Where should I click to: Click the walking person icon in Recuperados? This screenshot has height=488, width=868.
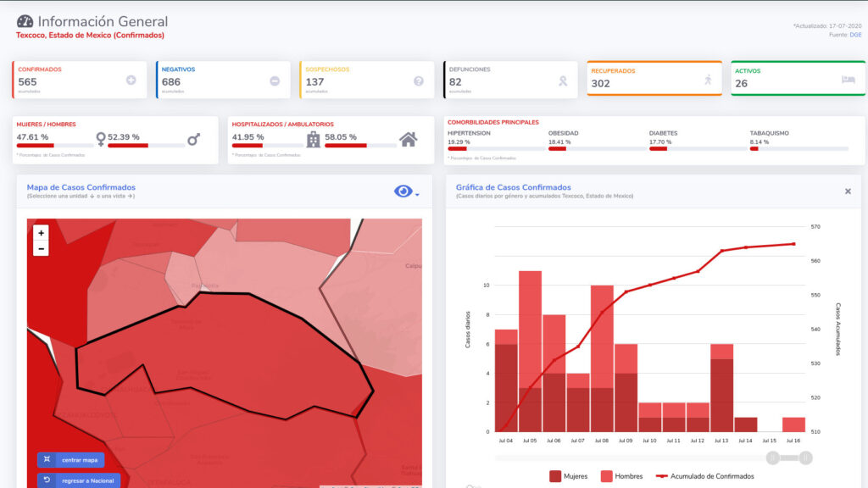click(708, 80)
